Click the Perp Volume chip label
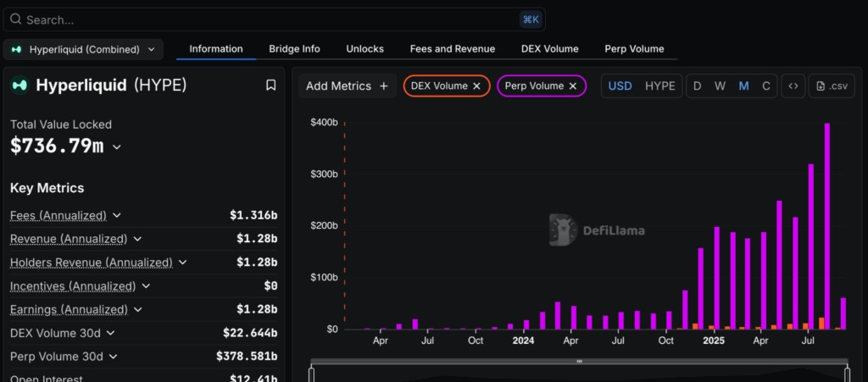Image resolution: width=868 pixels, height=382 pixels. (534, 86)
